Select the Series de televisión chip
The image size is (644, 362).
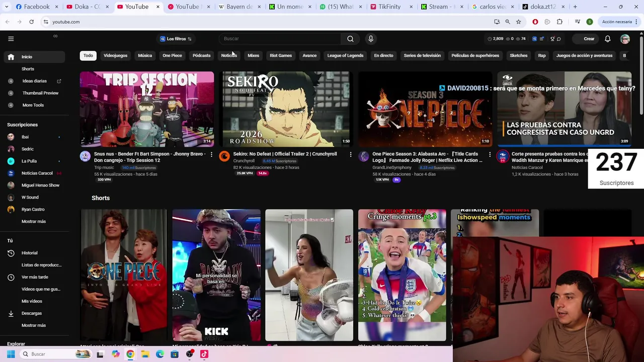422,55
